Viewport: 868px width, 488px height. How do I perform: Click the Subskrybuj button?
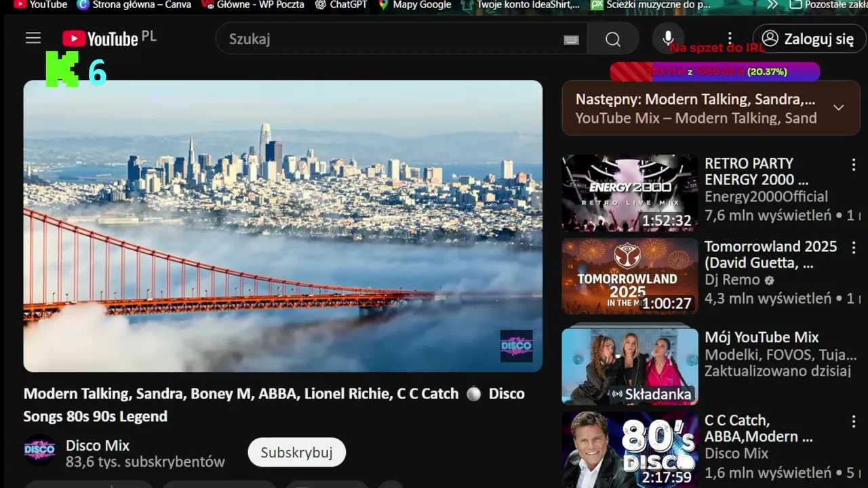coord(296,452)
